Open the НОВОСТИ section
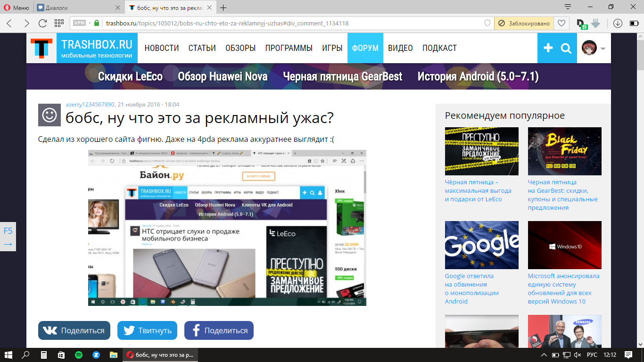The image size is (644, 362). [162, 48]
